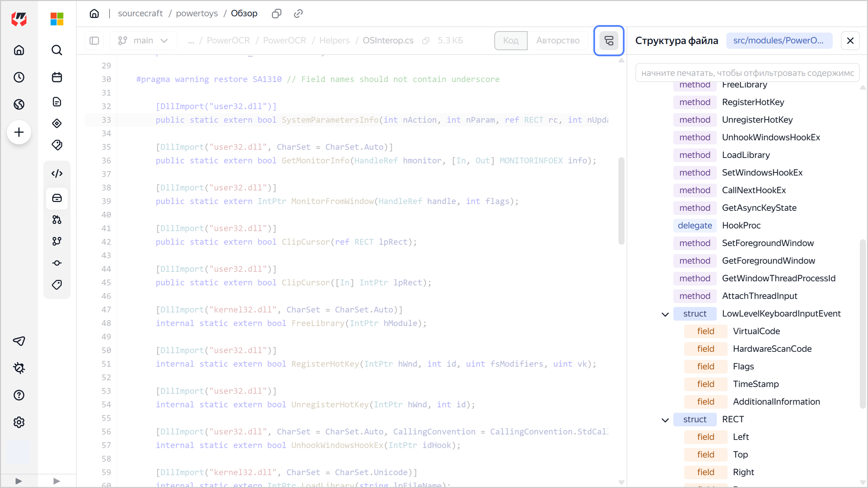Image resolution: width=868 pixels, height=488 pixels.
Task: Open the main branch dropdown
Action: (143, 41)
